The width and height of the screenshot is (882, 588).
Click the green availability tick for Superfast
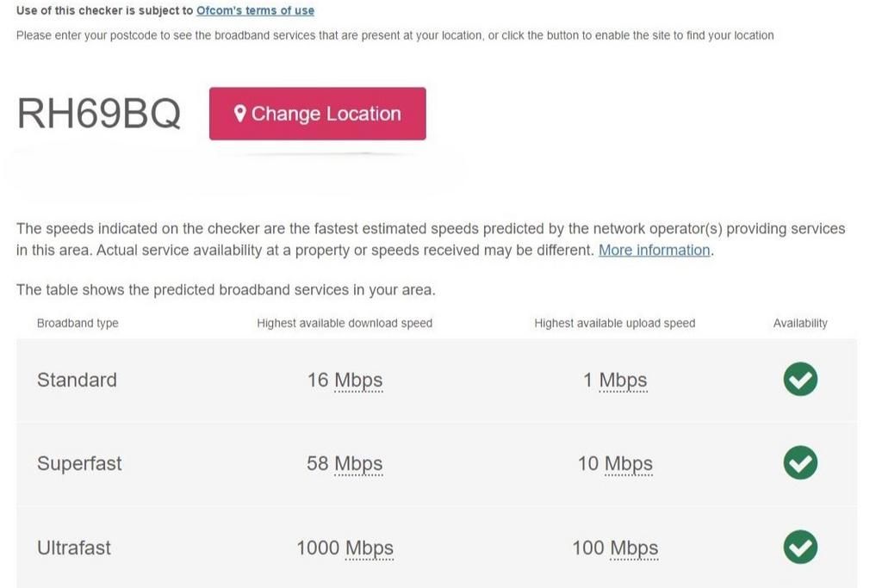[800, 463]
